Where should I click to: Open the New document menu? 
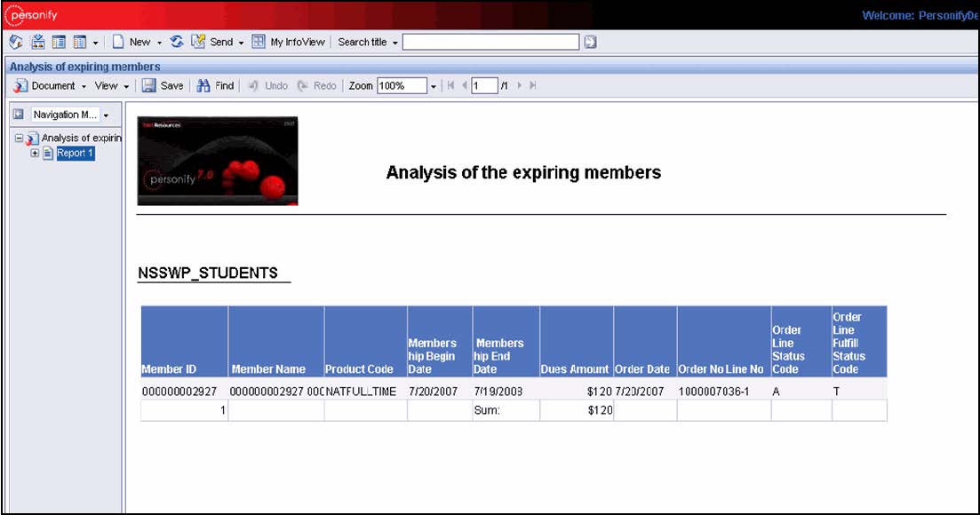point(139,42)
